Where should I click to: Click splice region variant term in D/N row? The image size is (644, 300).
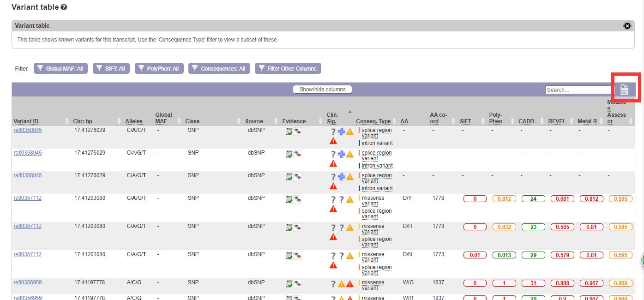pos(377,270)
